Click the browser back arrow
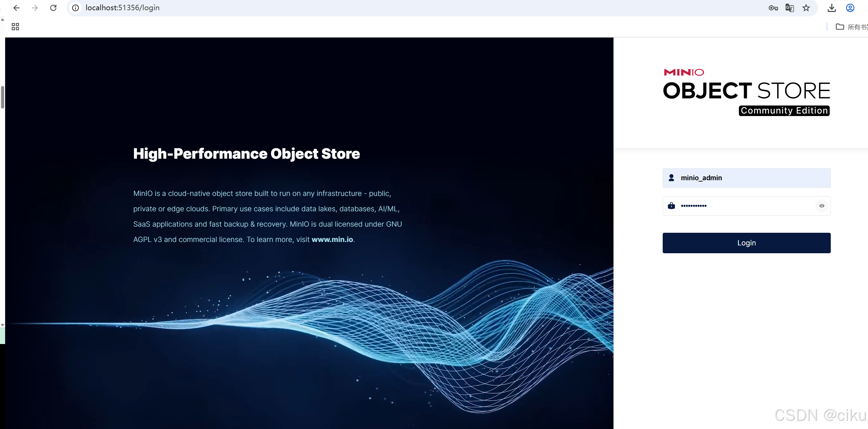Screen dimensions: 868x429 (x=16, y=8)
